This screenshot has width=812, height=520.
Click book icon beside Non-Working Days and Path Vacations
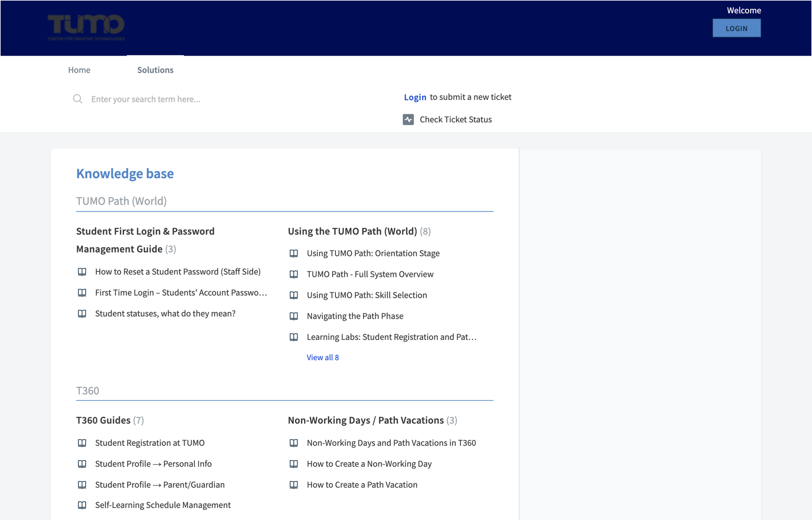click(294, 443)
